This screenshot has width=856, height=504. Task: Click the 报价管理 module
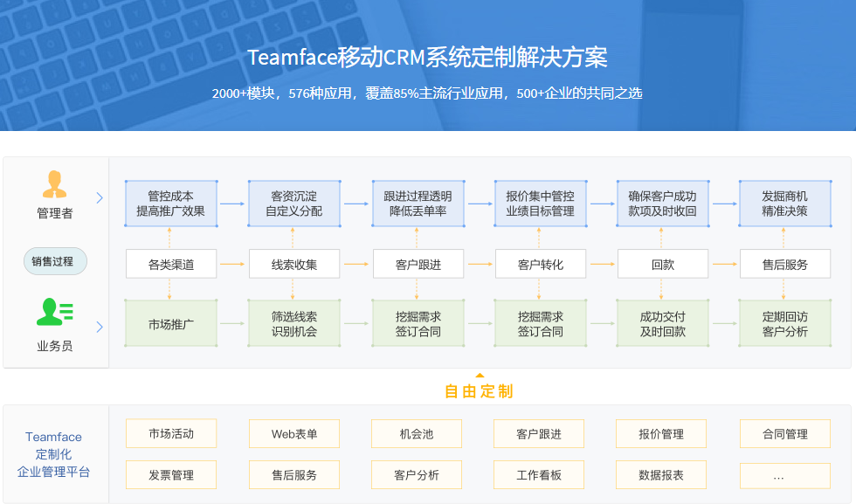coord(661,433)
